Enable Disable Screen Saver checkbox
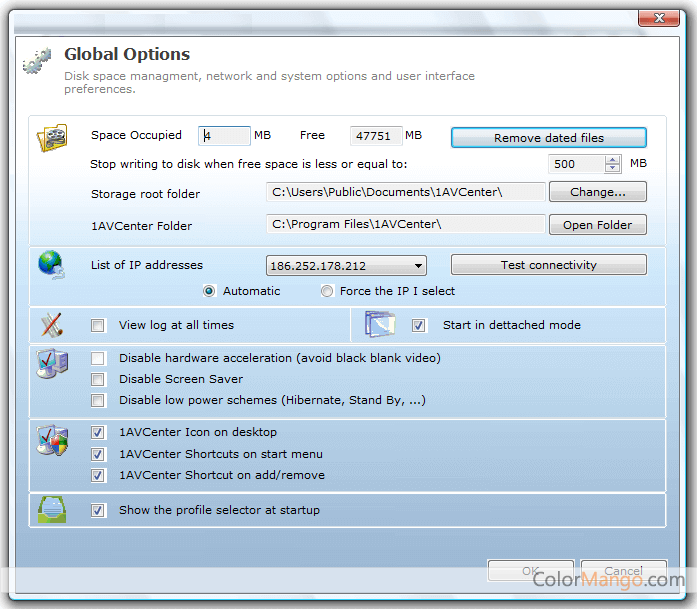Viewport: 697px width, 609px height. [98, 379]
